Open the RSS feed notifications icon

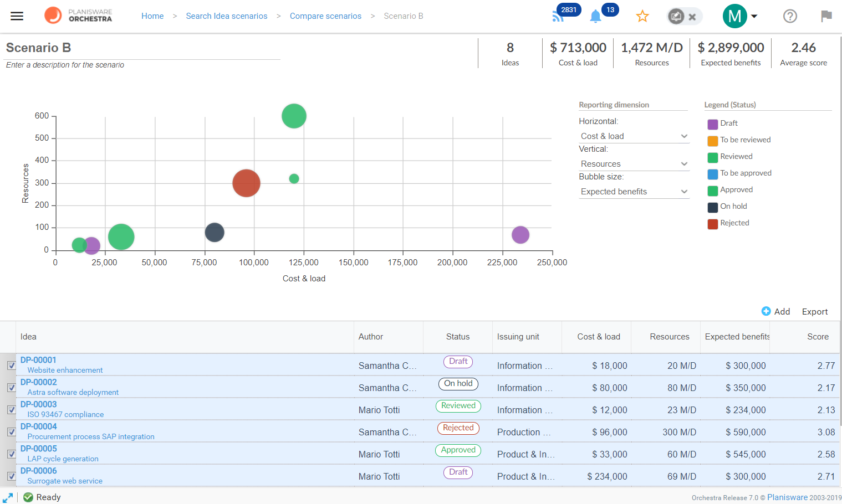558,16
